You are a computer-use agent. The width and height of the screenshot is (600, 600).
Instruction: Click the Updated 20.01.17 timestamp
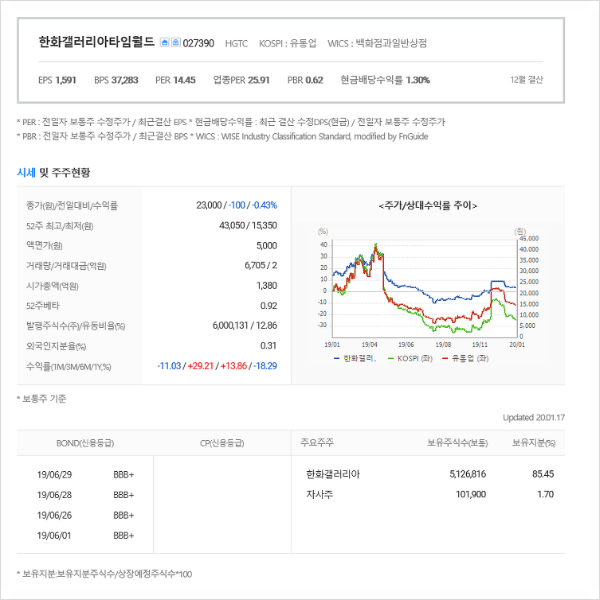pyautogui.click(x=533, y=417)
